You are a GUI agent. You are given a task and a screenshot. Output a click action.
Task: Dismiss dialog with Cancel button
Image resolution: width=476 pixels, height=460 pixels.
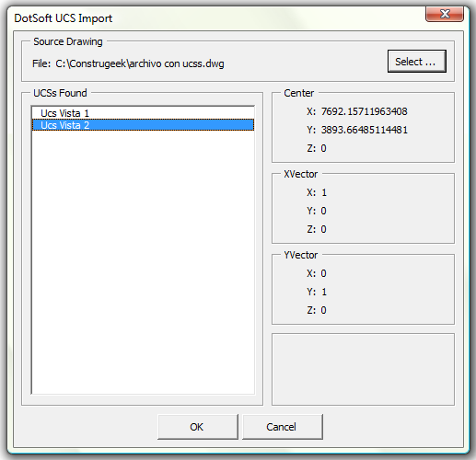point(282,427)
